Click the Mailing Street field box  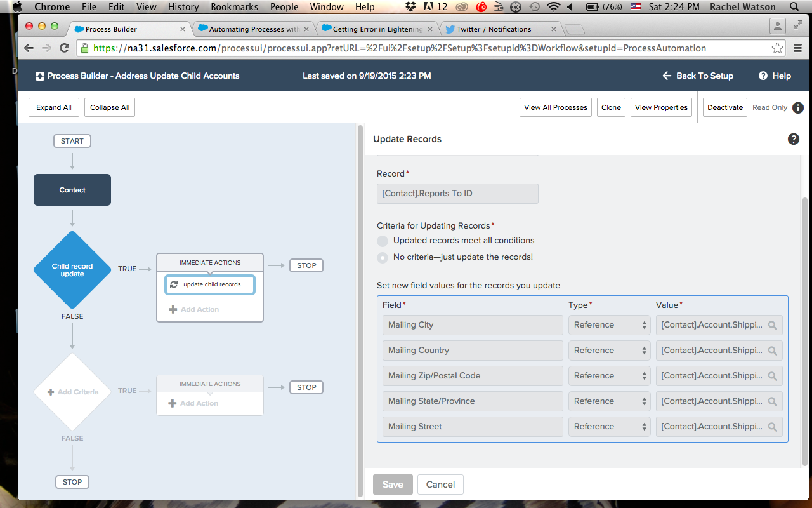coord(473,427)
